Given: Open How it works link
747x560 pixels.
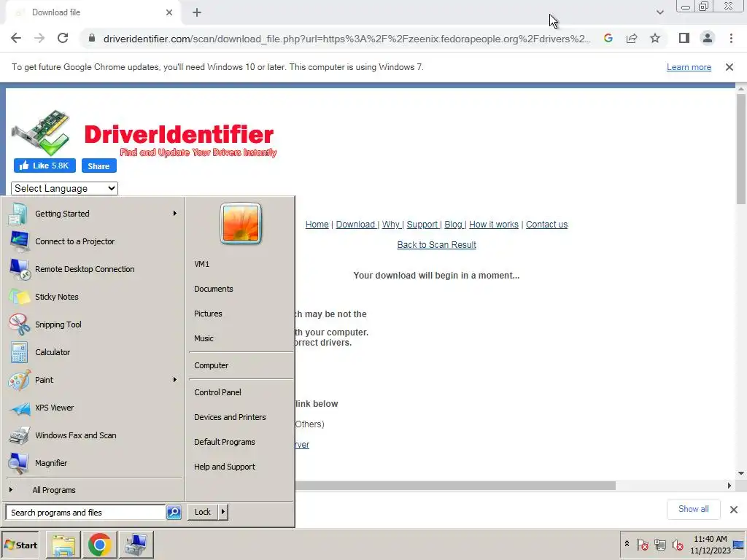Looking at the screenshot, I should (494, 225).
